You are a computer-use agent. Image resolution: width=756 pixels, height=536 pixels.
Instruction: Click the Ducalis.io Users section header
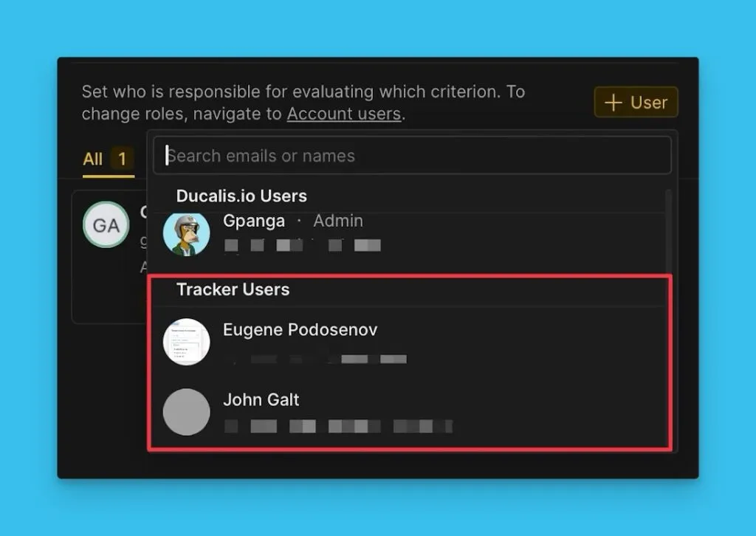click(x=241, y=196)
